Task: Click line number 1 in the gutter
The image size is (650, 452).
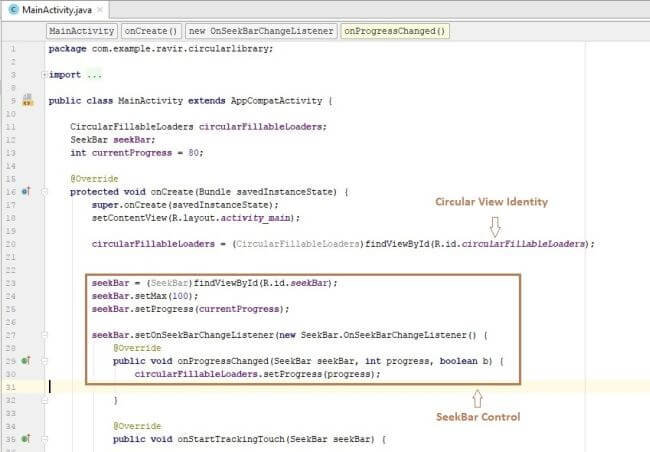Action: pyautogui.click(x=13, y=49)
